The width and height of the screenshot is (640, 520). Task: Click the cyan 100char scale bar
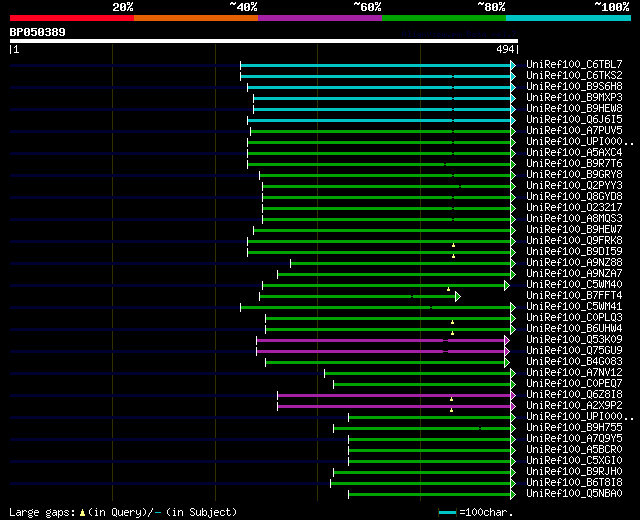click(447, 513)
